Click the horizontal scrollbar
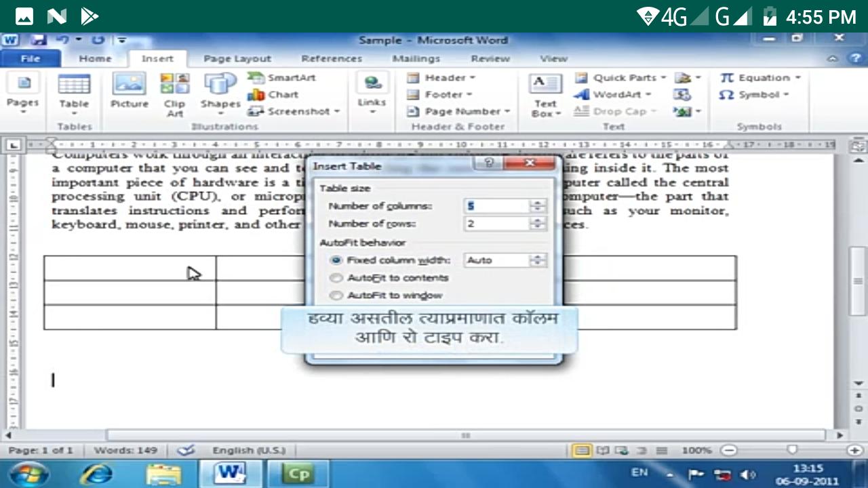 [x=465, y=435]
